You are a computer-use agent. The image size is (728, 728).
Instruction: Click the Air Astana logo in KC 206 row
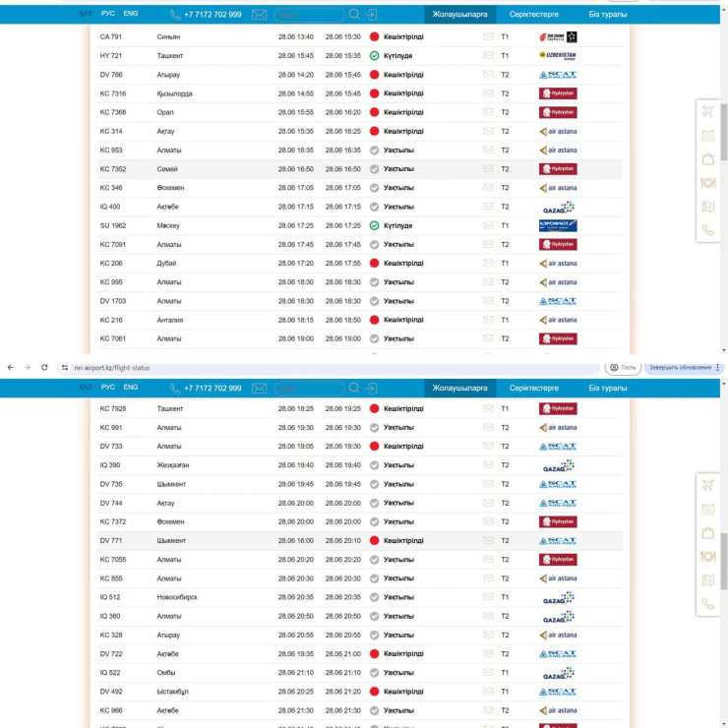click(558, 264)
